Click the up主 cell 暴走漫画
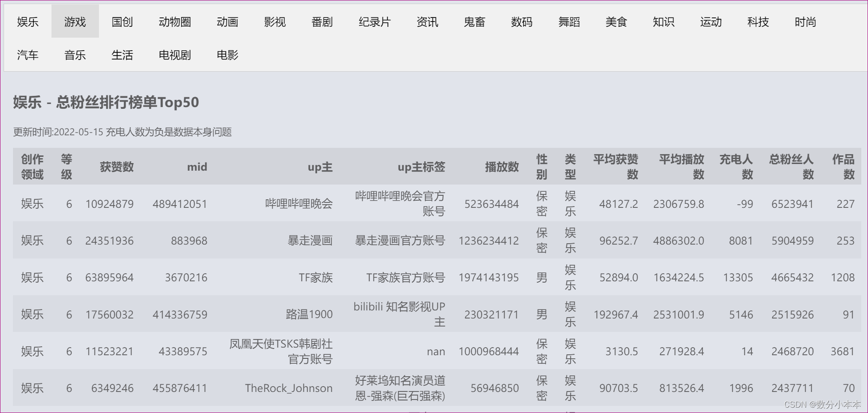This screenshot has height=413, width=868. (x=310, y=241)
